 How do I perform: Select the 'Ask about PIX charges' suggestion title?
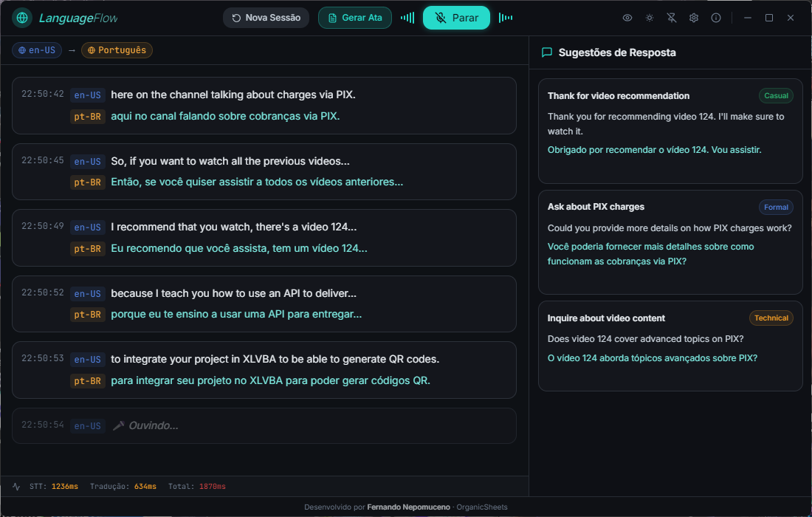tap(596, 207)
